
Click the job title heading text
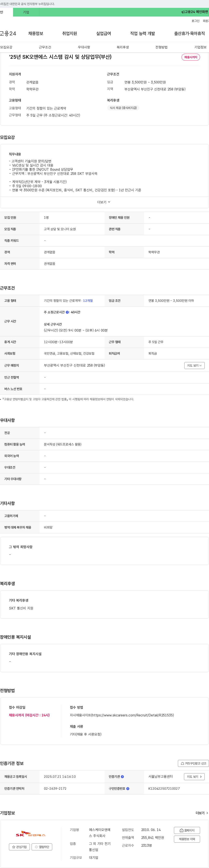coord(60,57)
